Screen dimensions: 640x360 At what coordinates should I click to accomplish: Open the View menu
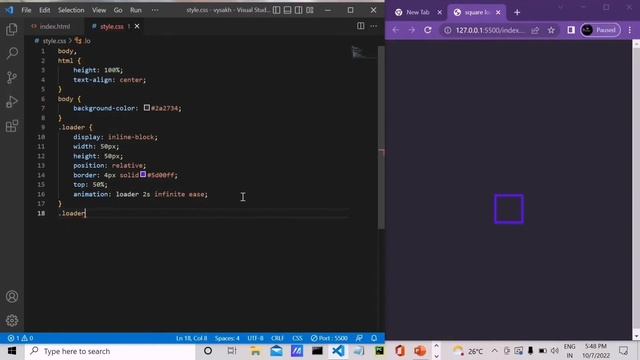click(x=99, y=10)
